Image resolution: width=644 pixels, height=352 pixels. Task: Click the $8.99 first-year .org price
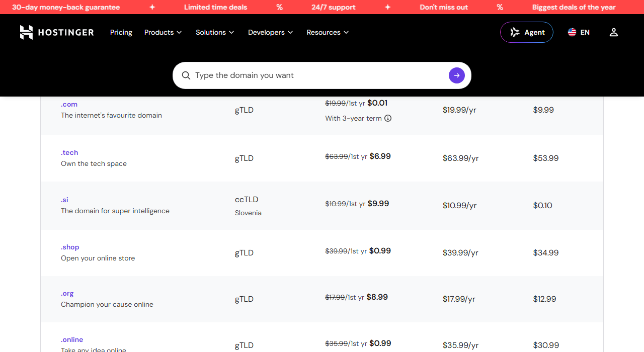[377, 297]
